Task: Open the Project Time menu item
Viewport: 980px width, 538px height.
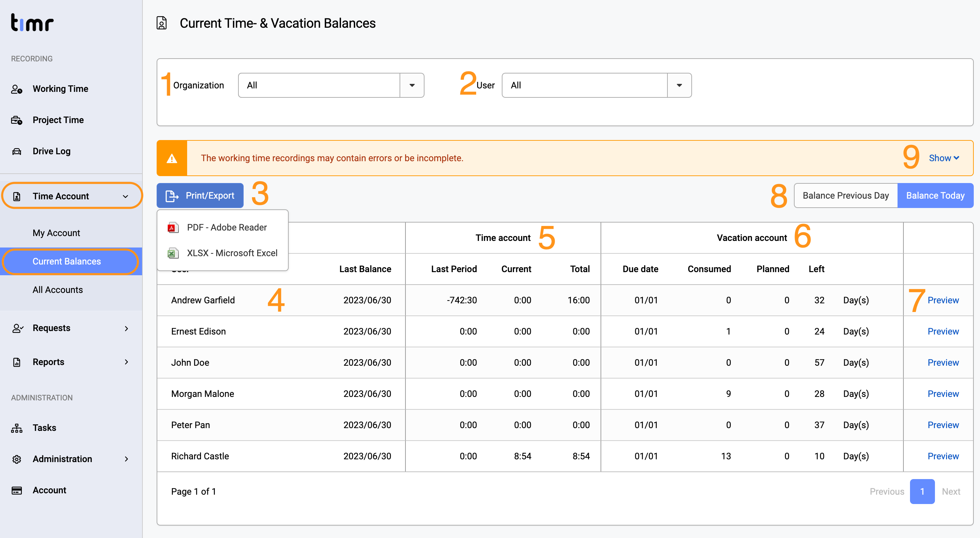Action: click(71, 120)
